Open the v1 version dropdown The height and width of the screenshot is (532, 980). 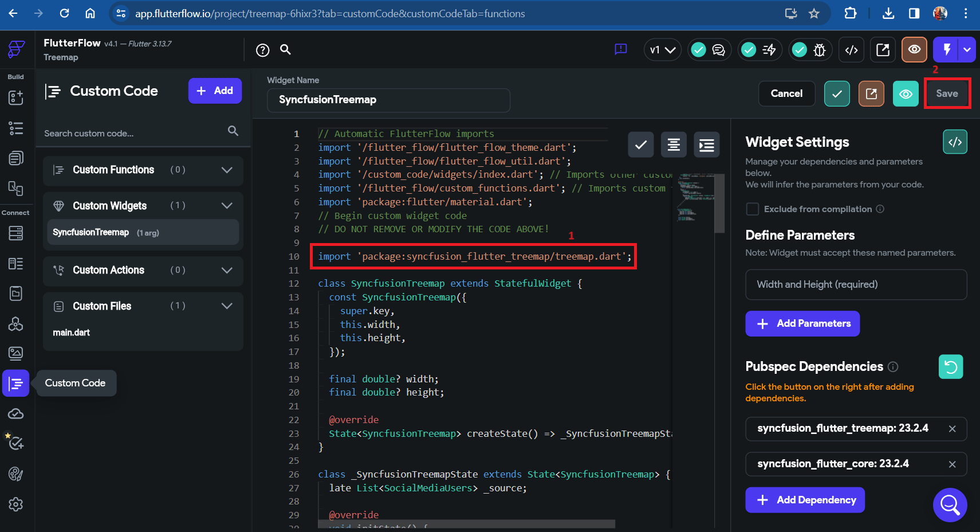pos(662,50)
